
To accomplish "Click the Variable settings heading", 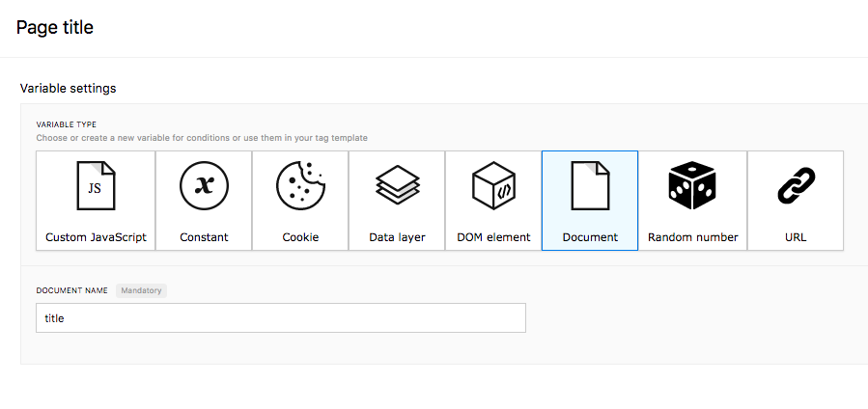I will coord(69,88).
